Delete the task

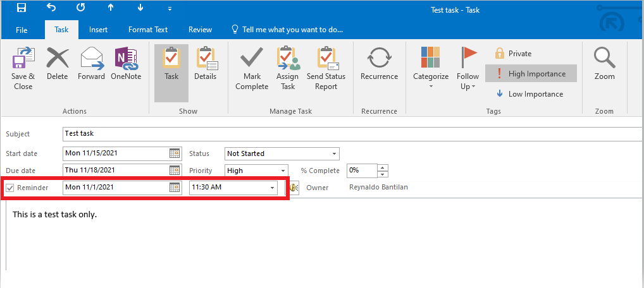(x=58, y=64)
